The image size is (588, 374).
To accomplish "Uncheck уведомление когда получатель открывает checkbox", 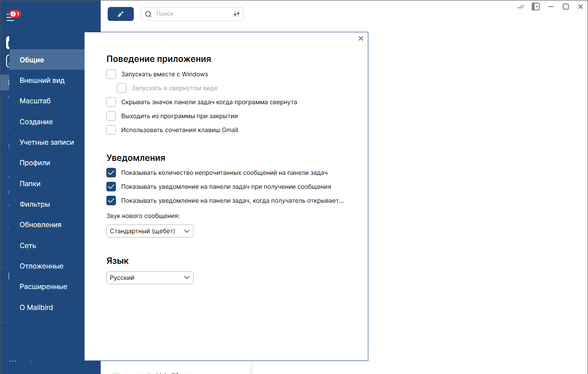I will pyautogui.click(x=111, y=201).
